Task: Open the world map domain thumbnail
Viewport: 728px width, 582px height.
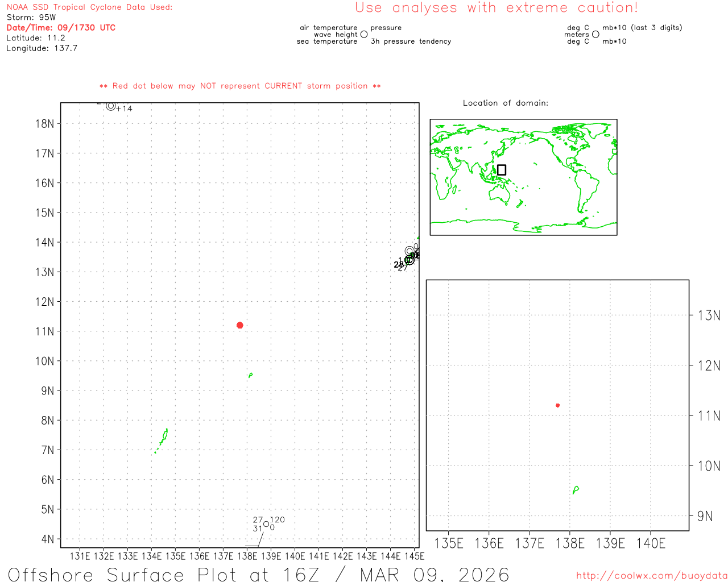Action: tap(523, 177)
